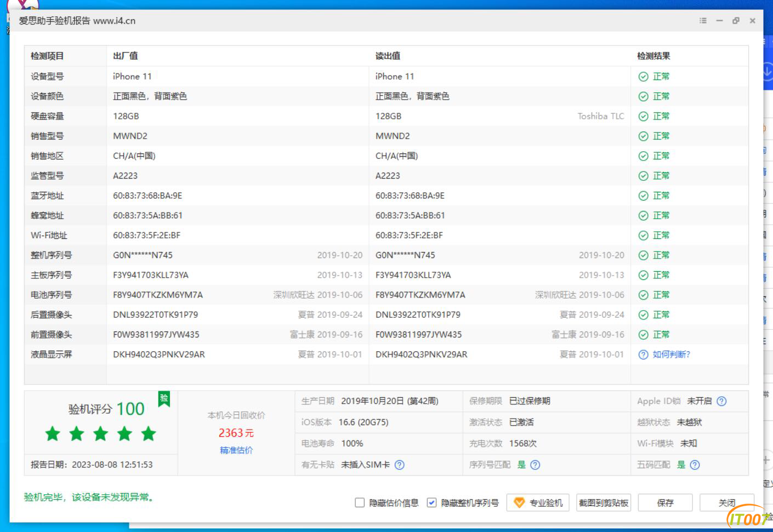Click the 出厂值 column header
This screenshot has width=773, height=532.
(126, 56)
